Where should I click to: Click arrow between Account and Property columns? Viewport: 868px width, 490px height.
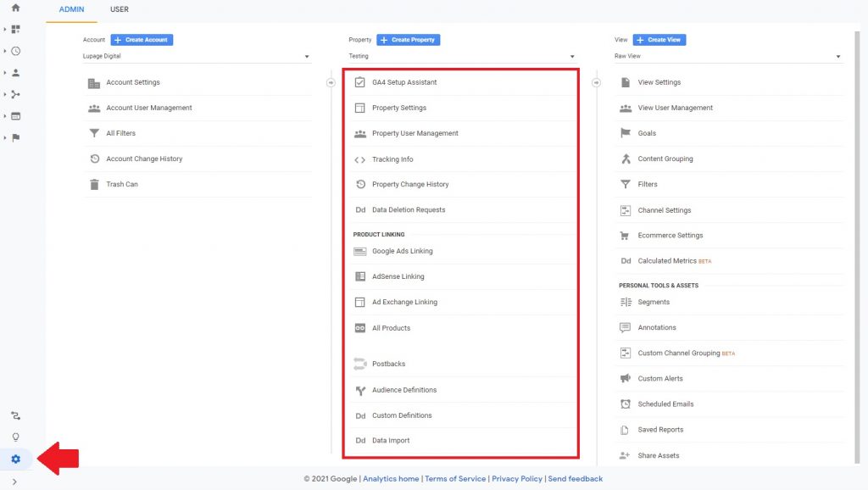tap(331, 82)
